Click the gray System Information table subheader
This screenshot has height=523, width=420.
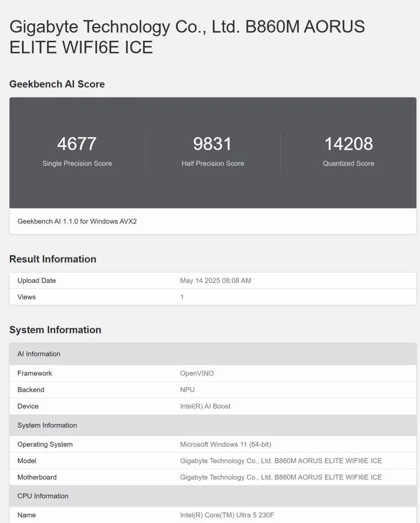pyautogui.click(x=213, y=425)
